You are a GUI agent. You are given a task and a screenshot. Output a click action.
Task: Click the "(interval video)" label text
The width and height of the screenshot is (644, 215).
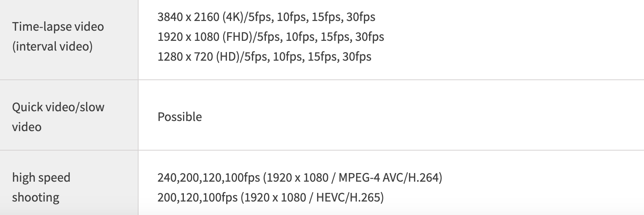tap(52, 46)
